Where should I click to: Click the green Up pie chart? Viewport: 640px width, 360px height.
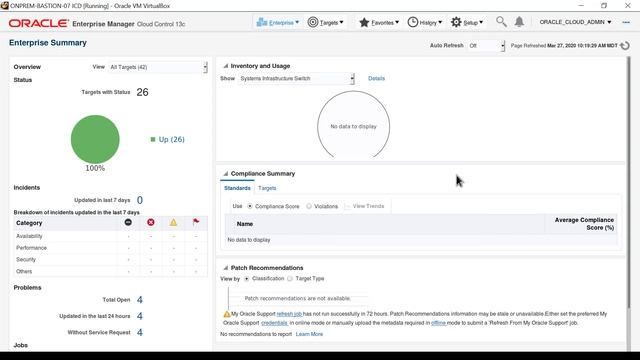[x=95, y=139]
